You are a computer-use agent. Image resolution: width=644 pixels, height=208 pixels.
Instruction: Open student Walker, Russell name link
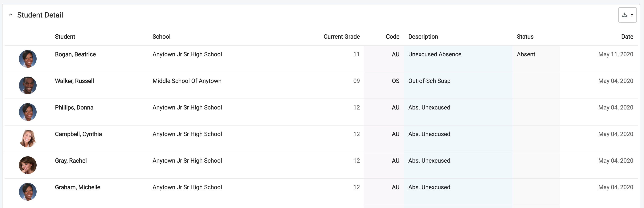[x=74, y=81]
